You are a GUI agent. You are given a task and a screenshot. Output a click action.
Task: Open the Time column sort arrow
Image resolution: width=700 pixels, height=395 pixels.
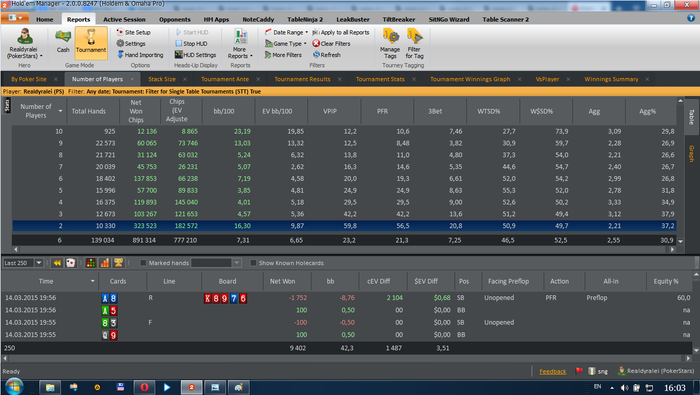click(93, 281)
